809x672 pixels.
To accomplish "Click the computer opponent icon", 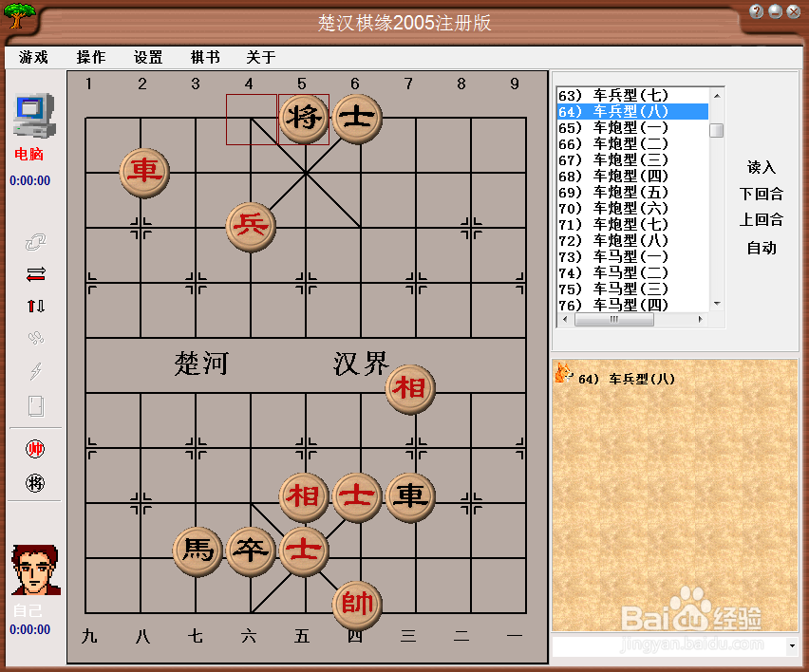I will pos(34,115).
